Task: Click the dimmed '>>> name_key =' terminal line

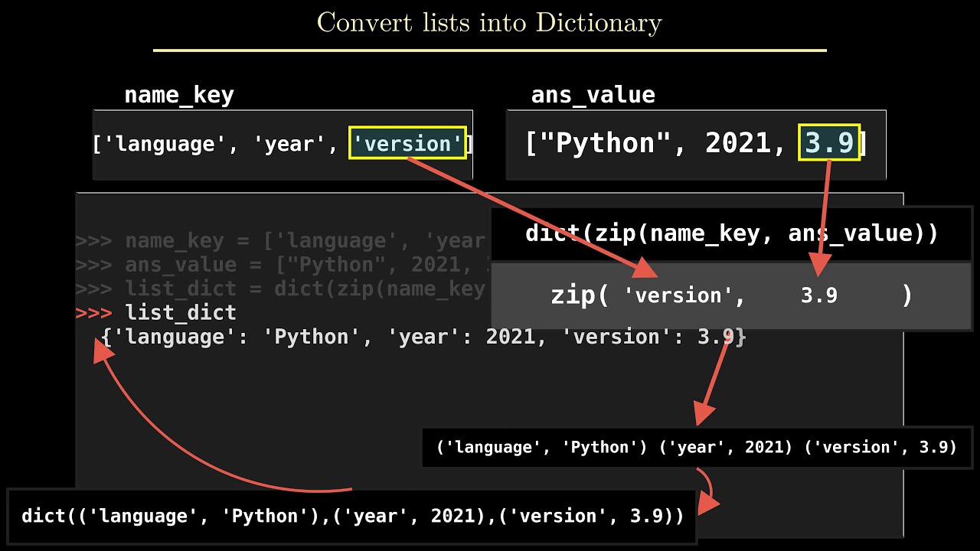Action: pos(280,241)
